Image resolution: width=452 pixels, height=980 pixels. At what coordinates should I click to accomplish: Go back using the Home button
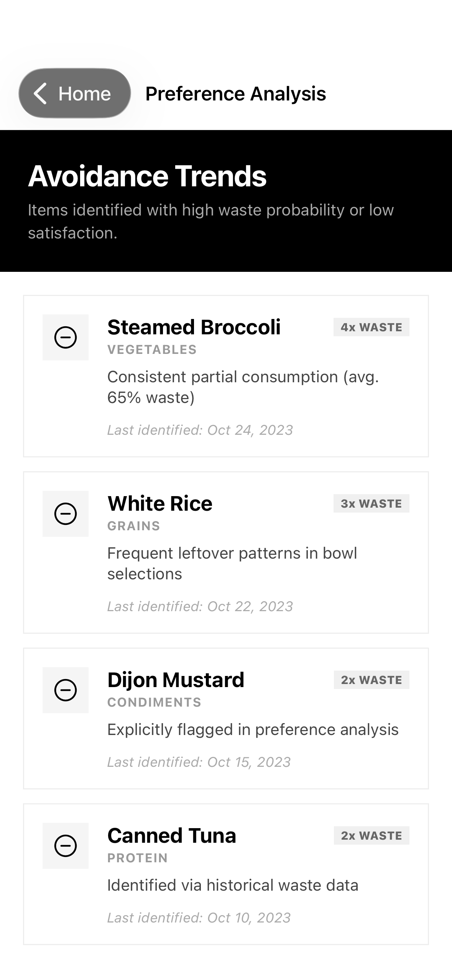click(x=75, y=94)
